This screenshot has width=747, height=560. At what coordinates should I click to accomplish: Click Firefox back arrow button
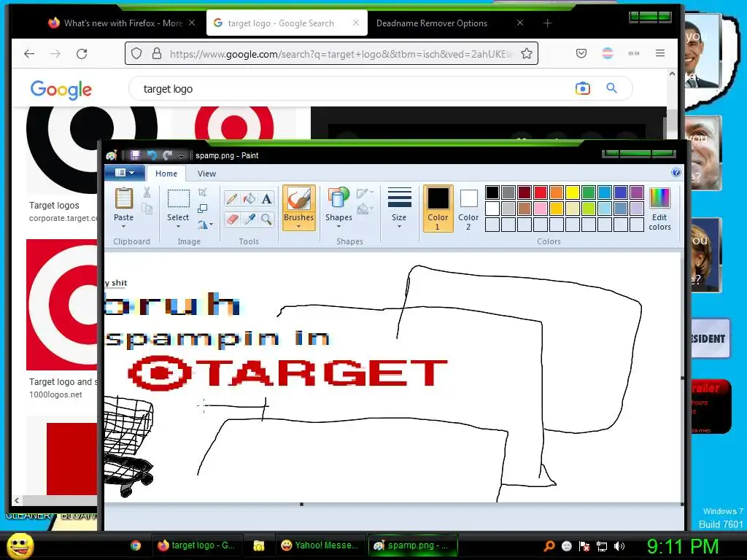[x=29, y=54]
